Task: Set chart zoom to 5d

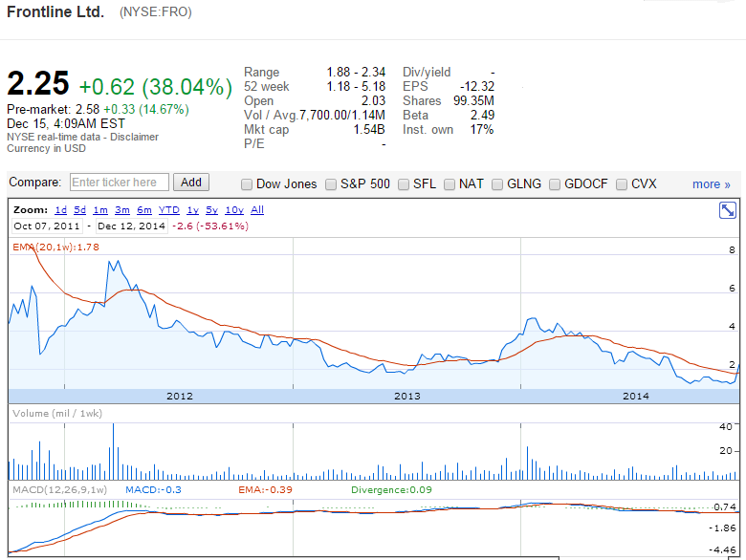Action: tap(80, 210)
